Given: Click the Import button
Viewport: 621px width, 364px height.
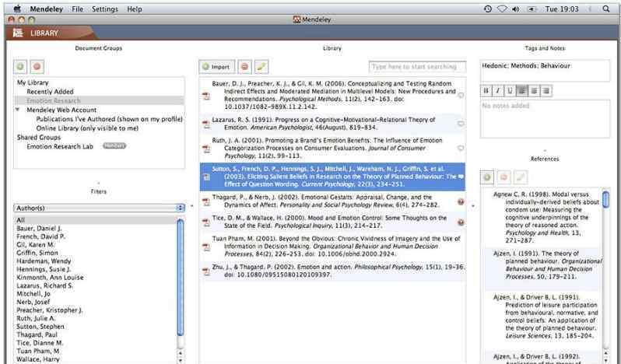Looking at the screenshot, I should click(x=216, y=66).
